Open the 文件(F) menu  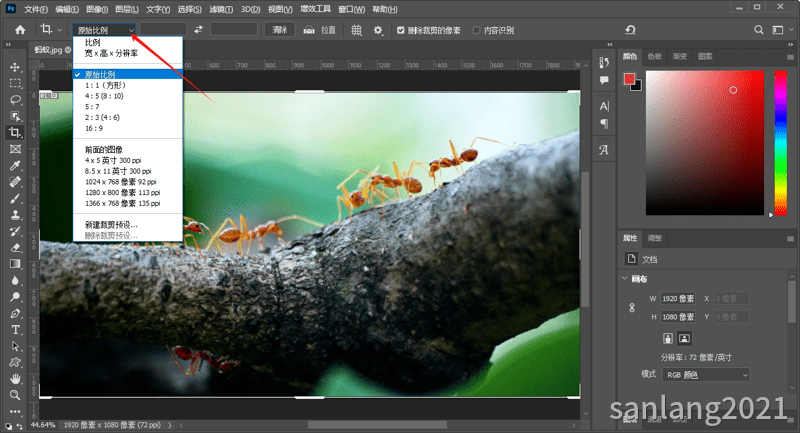pos(36,9)
